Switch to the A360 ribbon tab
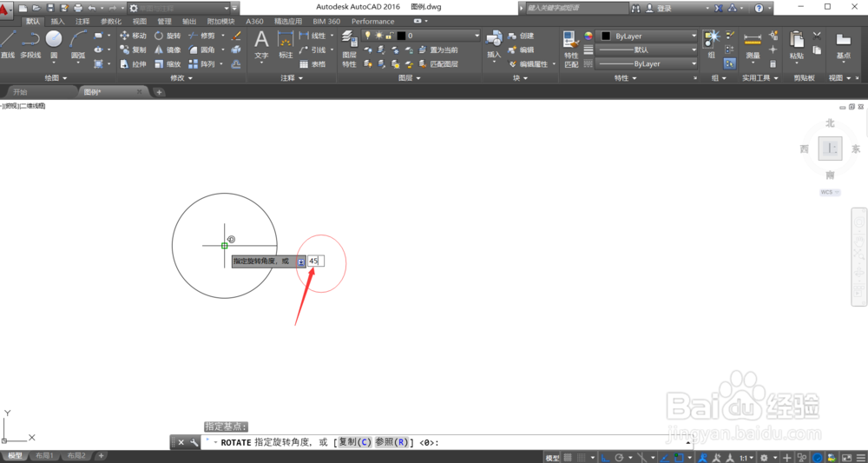868x463 pixels. pyautogui.click(x=254, y=22)
